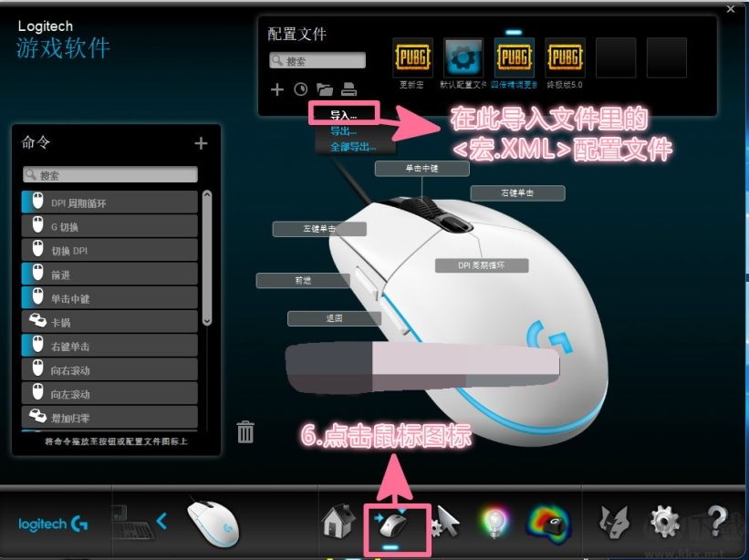This screenshot has height=560, width=749.
Task: Choose 导出... from the dropdown menu
Action: 343,131
